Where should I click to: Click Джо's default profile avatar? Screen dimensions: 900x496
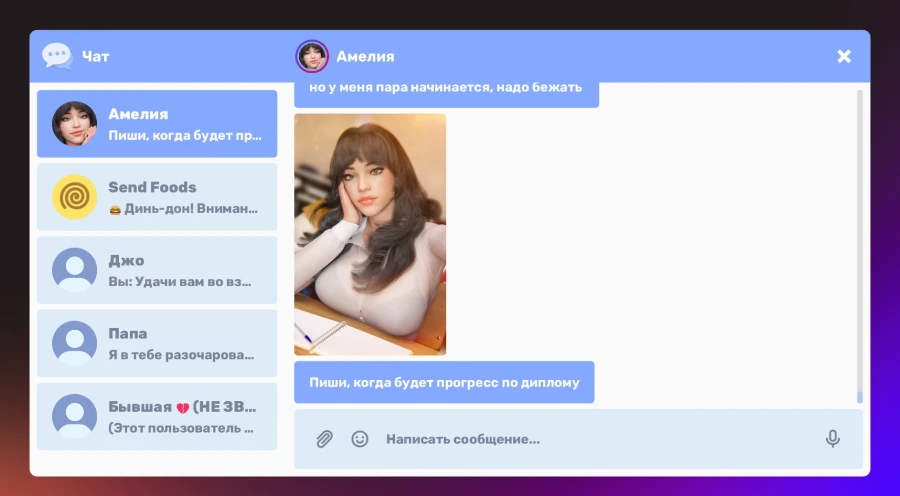(x=74, y=270)
